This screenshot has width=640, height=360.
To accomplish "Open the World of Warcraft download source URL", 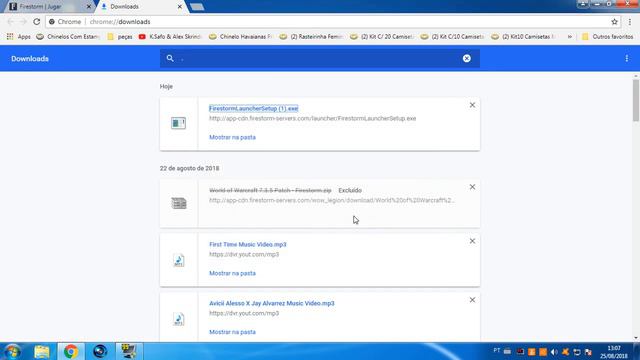I will pyautogui.click(x=331, y=200).
